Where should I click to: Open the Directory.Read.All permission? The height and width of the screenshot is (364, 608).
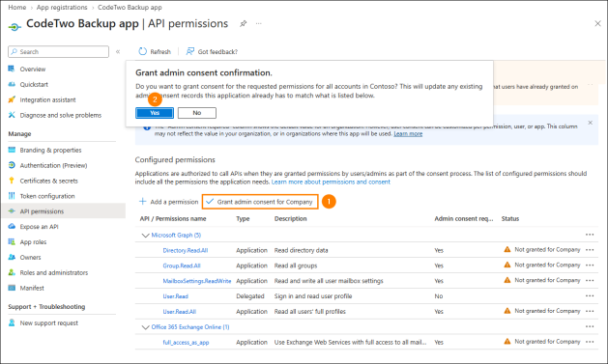coord(186,250)
